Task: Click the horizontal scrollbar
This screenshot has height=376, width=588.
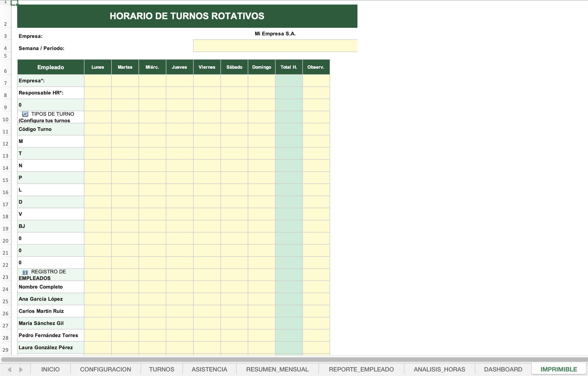Action: [x=294, y=359]
